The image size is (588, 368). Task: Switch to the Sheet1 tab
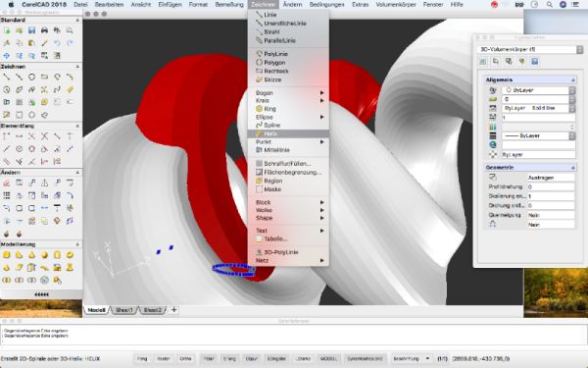pyautogui.click(x=124, y=310)
